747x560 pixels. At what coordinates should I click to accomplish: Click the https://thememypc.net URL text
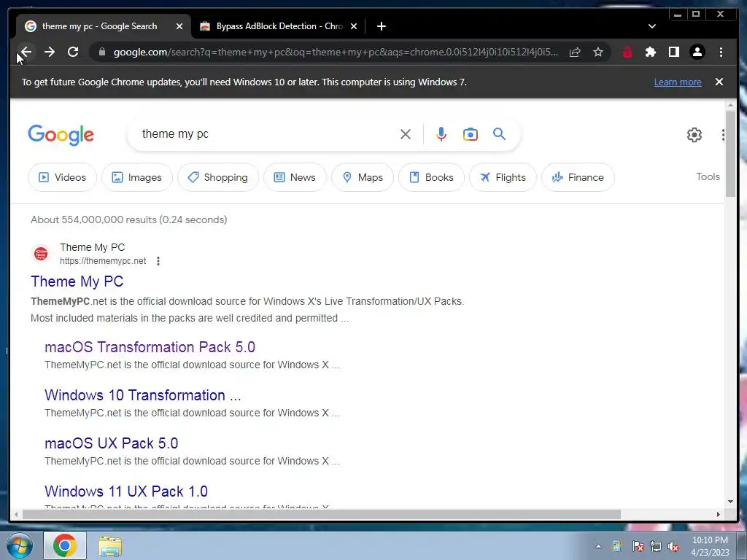[x=103, y=261]
